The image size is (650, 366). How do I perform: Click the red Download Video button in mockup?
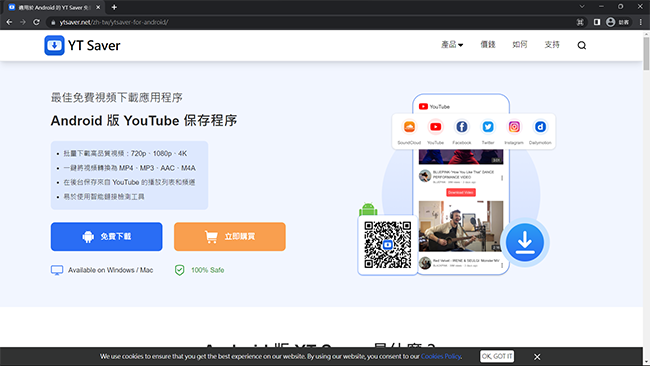pos(461,192)
